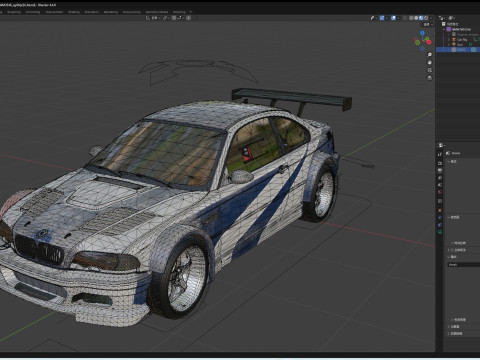Open gizmo options dropdown arrow
Screen dimensions: 480x360
pyautogui.click(x=387, y=18)
